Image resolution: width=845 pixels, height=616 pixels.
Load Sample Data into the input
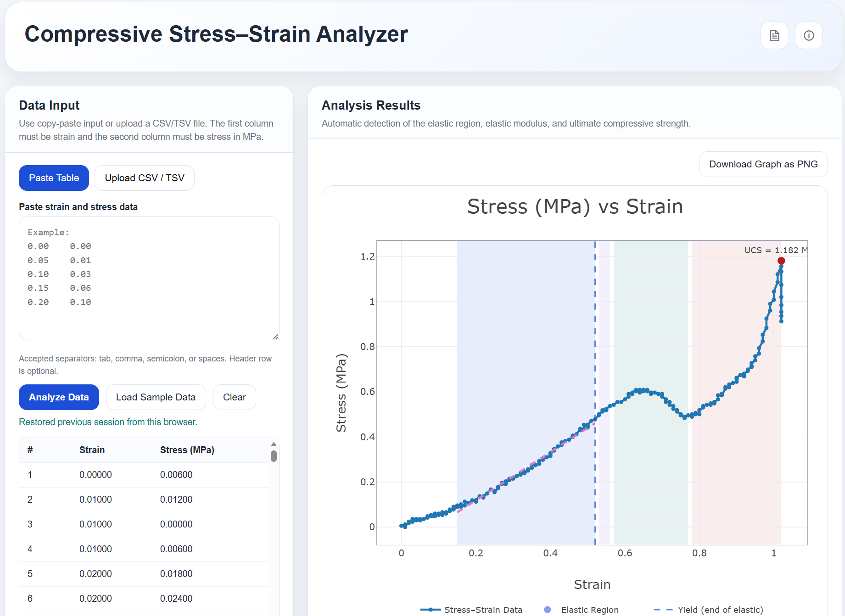tap(156, 397)
